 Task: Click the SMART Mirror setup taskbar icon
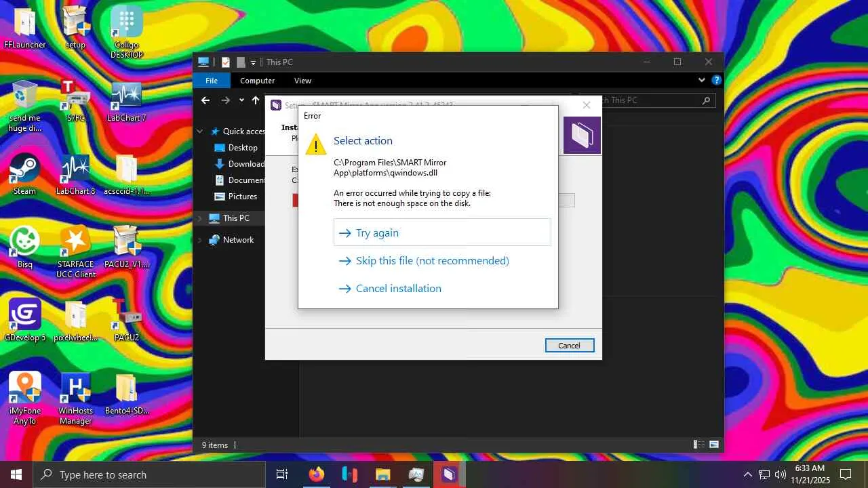[449, 474]
